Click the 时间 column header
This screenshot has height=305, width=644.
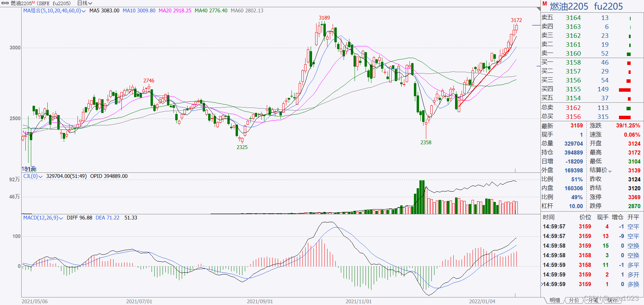[x=549, y=217]
